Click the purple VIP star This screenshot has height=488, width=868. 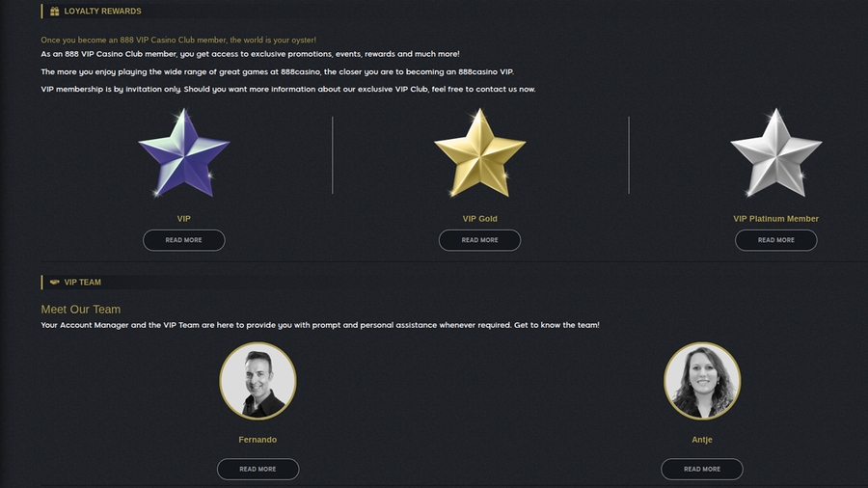click(x=183, y=152)
